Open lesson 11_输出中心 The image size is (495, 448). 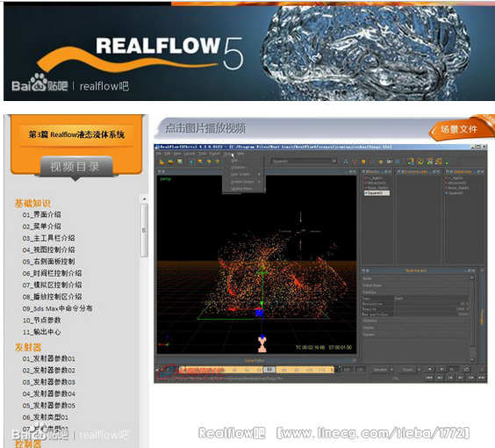[41, 332]
